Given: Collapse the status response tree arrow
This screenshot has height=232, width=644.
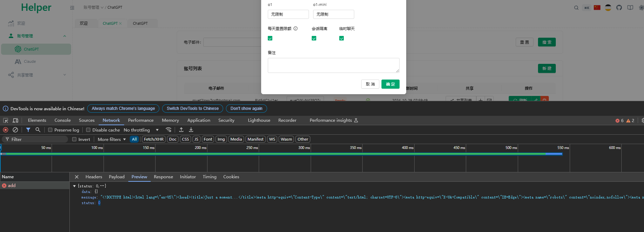Looking at the screenshot, I should click(74, 186).
